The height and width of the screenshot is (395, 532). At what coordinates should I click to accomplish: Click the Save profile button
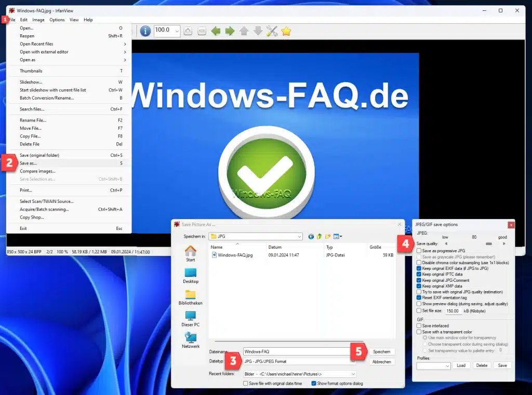pyautogui.click(x=502, y=365)
